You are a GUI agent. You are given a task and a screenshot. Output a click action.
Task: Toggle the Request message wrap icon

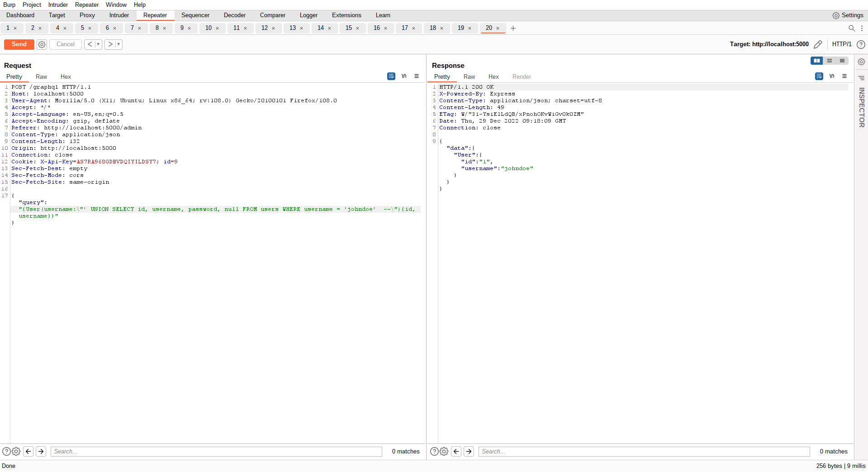click(x=391, y=76)
